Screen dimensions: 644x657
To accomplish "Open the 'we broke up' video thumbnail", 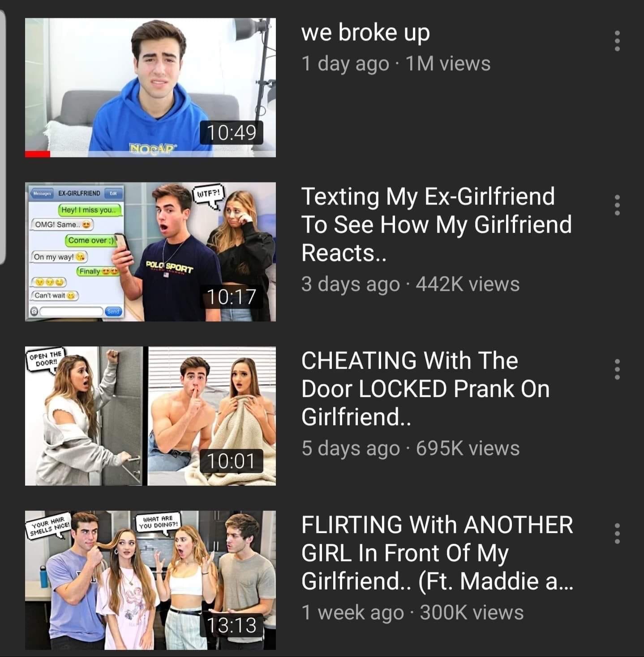I will click(150, 88).
